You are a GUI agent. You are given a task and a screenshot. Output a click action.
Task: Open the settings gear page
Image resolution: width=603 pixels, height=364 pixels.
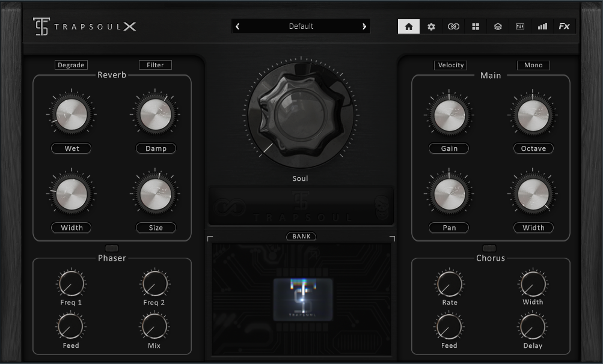click(431, 26)
